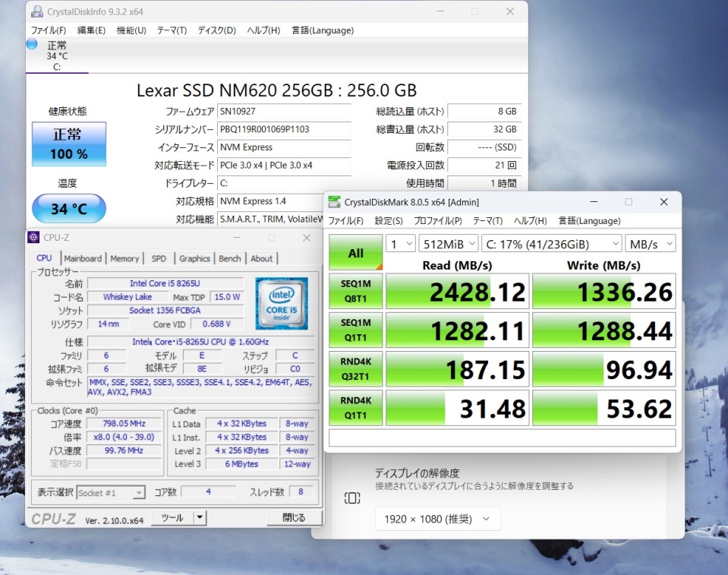
Task: Click the interface value NVM Express
Action: coord(284,147)
